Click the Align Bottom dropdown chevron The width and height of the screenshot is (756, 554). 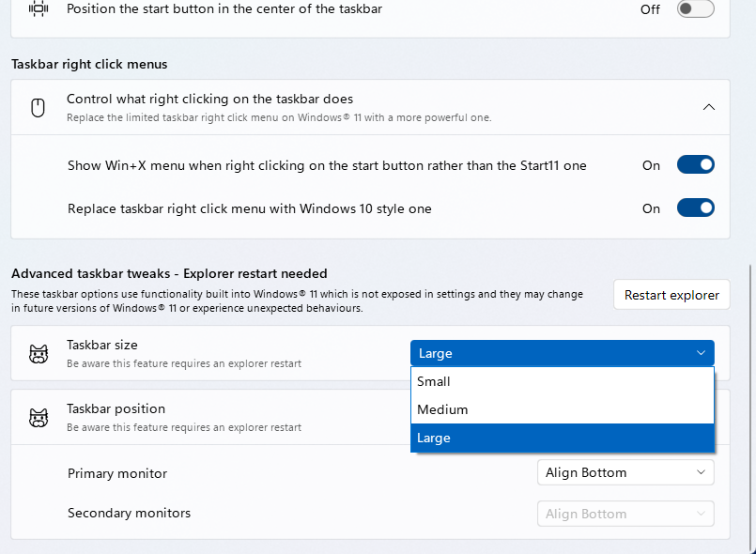tap(702, 472)
